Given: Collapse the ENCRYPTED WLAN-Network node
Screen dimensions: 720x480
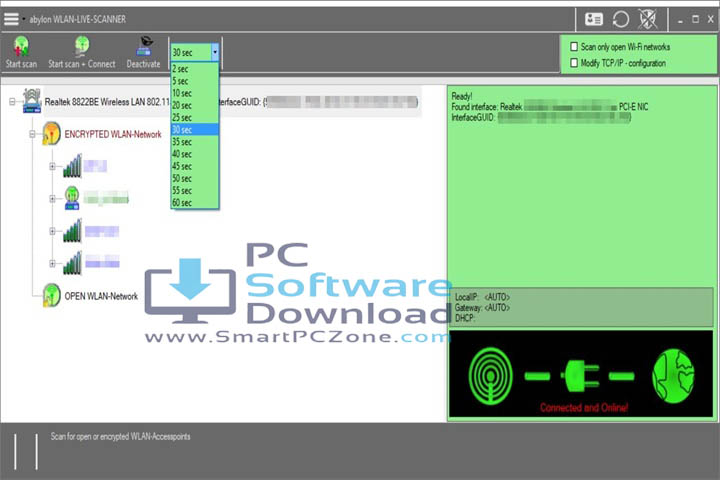Looking at the screenshot, I should (32, 134).
